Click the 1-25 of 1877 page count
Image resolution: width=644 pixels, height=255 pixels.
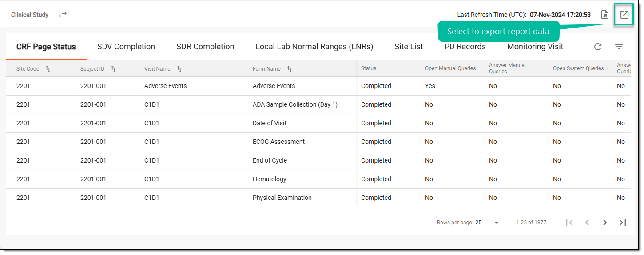pyautogui.click(x=531, y=223)
